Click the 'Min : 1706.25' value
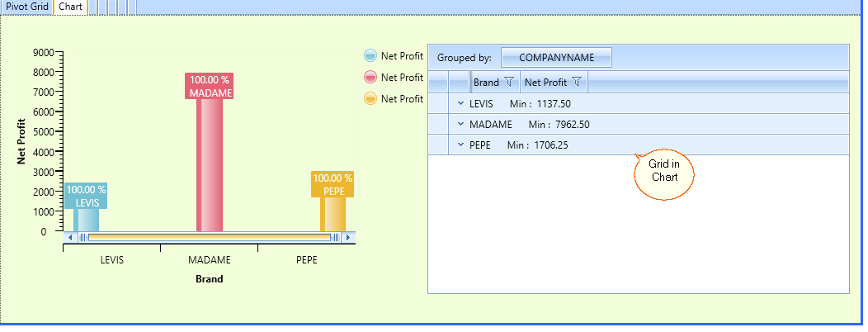 coord(537,145)
